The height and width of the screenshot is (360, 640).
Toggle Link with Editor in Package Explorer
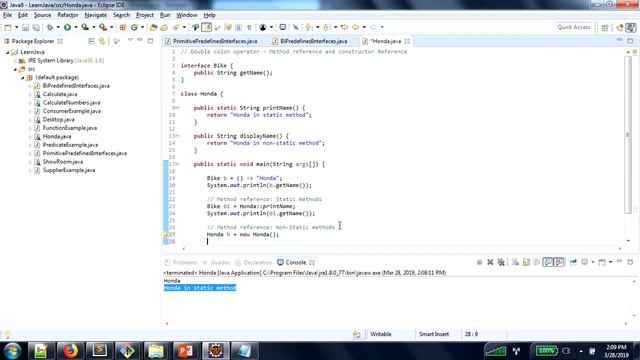tap(102, 41)
